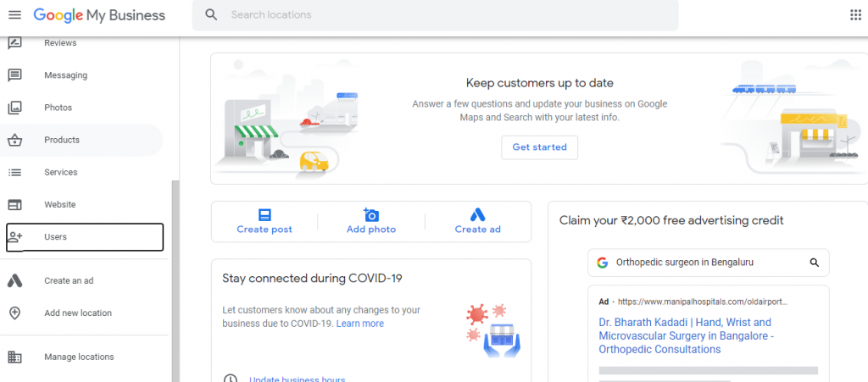Select Users in the sidebar
The height and width of the screenshot is (382, 868).
click(85, 237)
